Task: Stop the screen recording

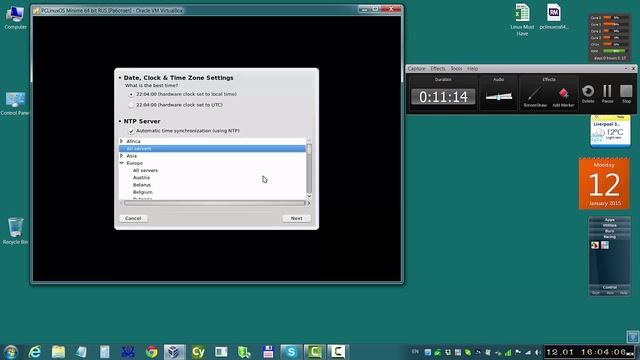Action: tap(626, 91)
